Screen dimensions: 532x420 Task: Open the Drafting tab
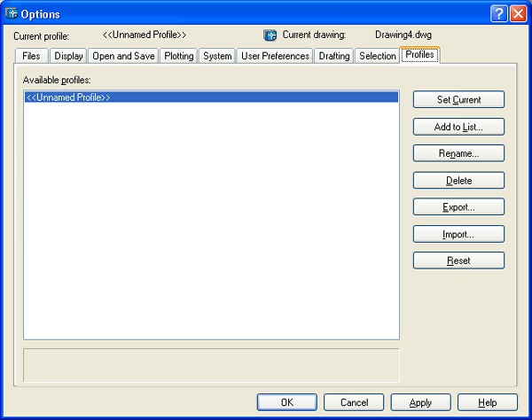click(334, 56)
